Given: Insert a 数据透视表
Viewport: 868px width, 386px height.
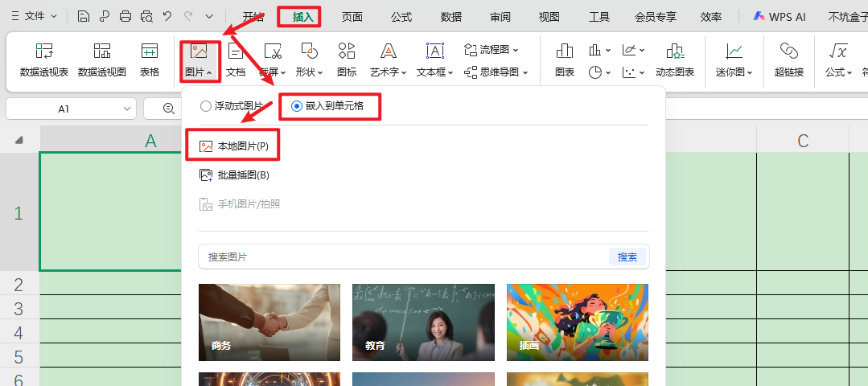Looking at the screenshot, I should pos(44,60).
